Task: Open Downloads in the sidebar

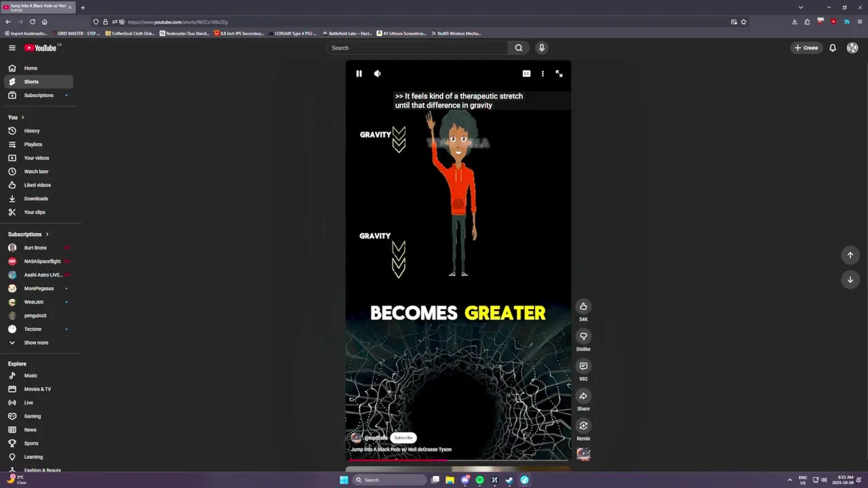Action: 39,199
